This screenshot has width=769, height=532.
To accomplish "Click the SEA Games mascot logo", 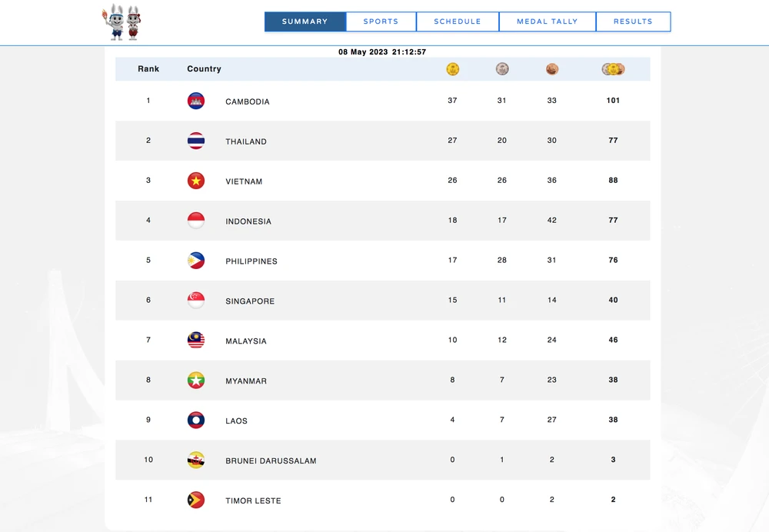I will tap(122, 22).
